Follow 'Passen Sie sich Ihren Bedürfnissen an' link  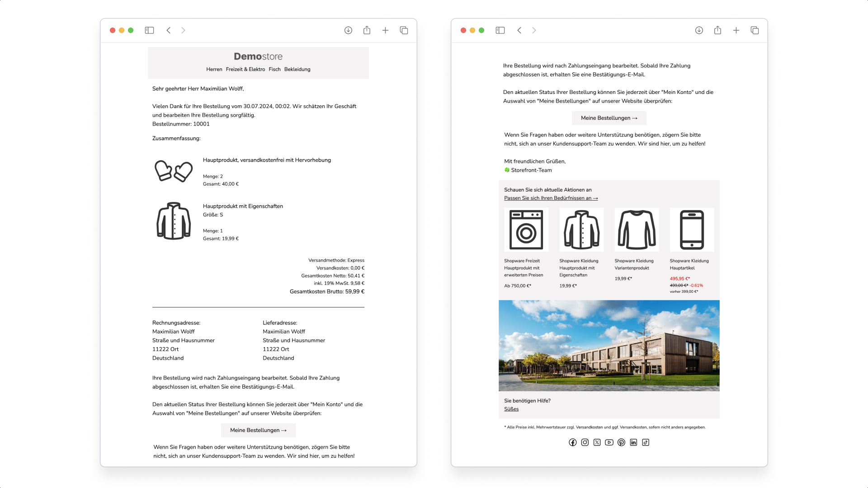(551, 198)
